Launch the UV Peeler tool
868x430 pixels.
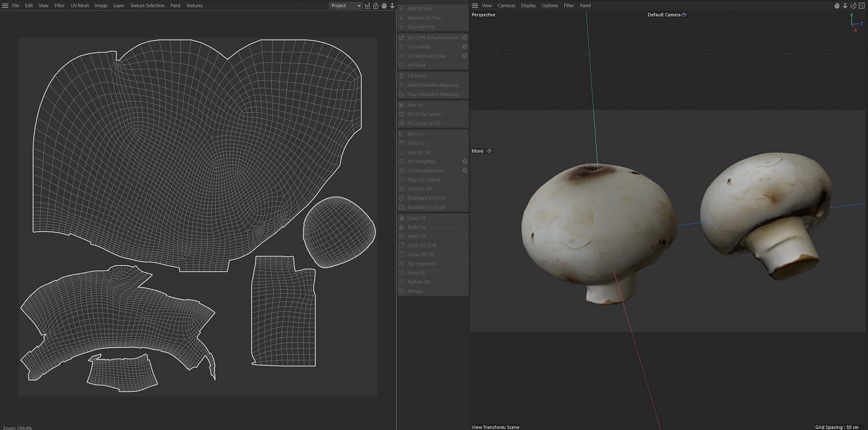click(433, 76)
